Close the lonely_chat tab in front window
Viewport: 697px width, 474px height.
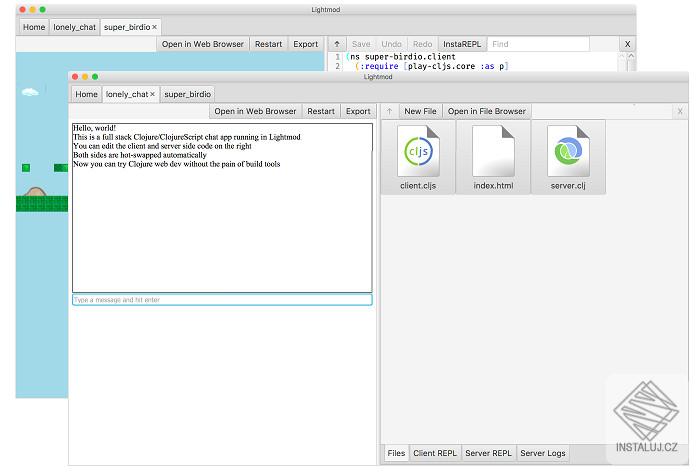(152, 94)
